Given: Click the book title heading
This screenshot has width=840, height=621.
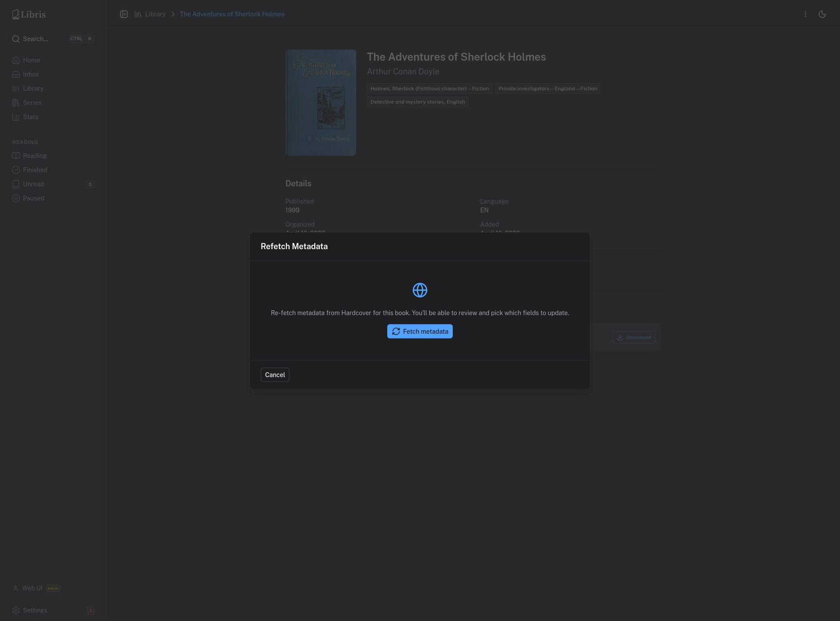Looking at the screenshot, I should [456, 57].
